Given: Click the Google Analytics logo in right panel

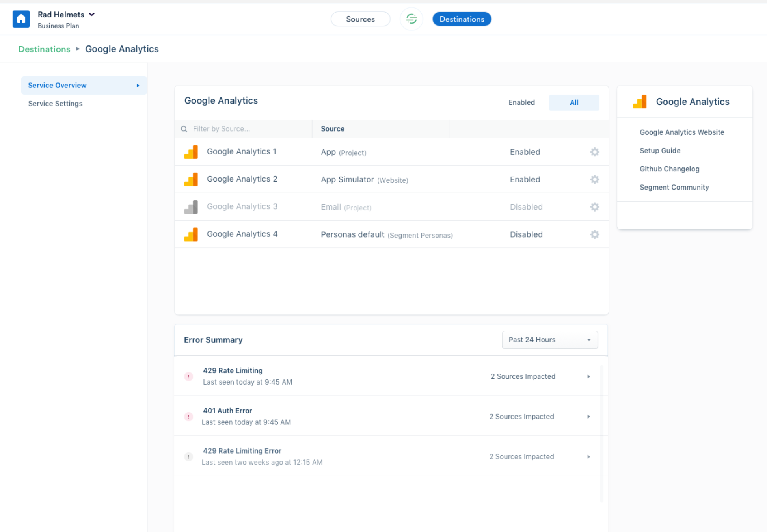Looking at the screenshot, I should tap(640, 102).
